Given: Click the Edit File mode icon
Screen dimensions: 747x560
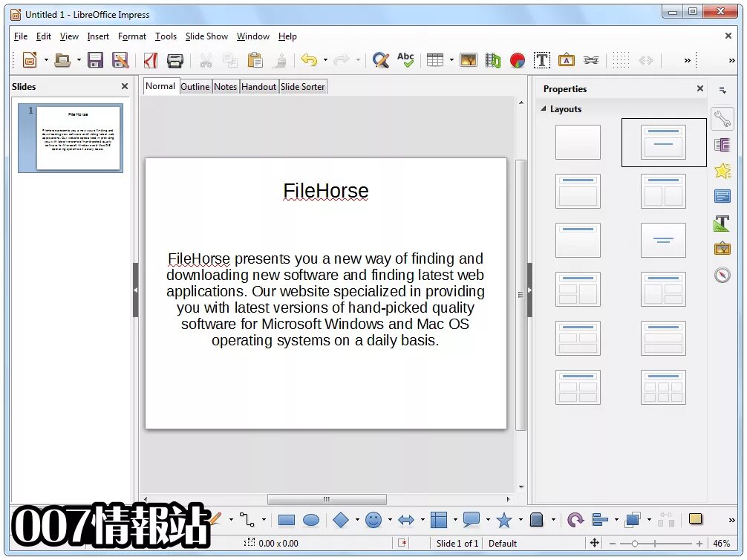Looking at the screenshot, I should pyautogui.click(x=120, y=60).
